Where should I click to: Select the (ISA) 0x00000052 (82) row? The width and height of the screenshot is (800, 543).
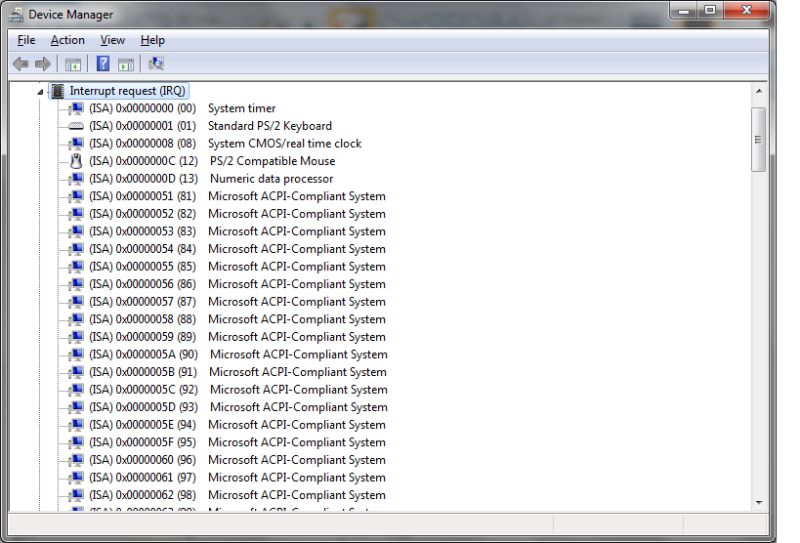237,214
